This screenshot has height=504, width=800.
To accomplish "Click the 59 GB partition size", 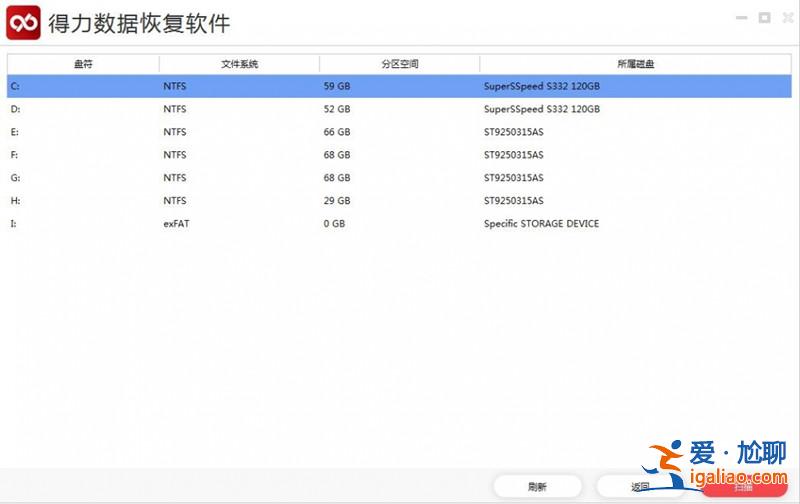I will point(337,86).
